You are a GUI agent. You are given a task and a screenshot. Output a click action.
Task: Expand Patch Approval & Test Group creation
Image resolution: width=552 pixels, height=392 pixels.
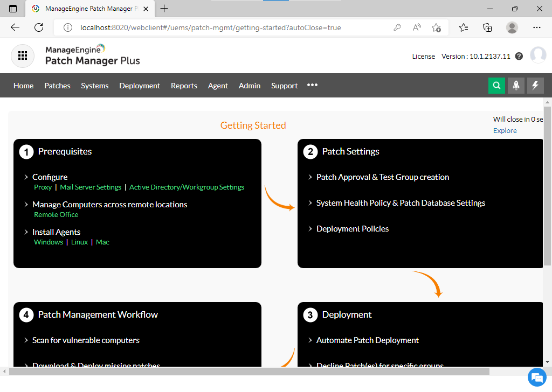382,177
